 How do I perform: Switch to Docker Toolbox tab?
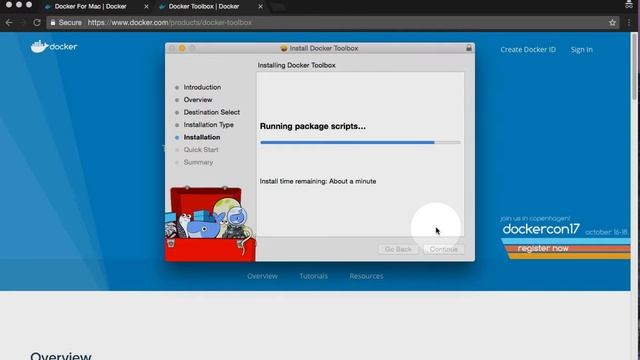tap(204, 7)
